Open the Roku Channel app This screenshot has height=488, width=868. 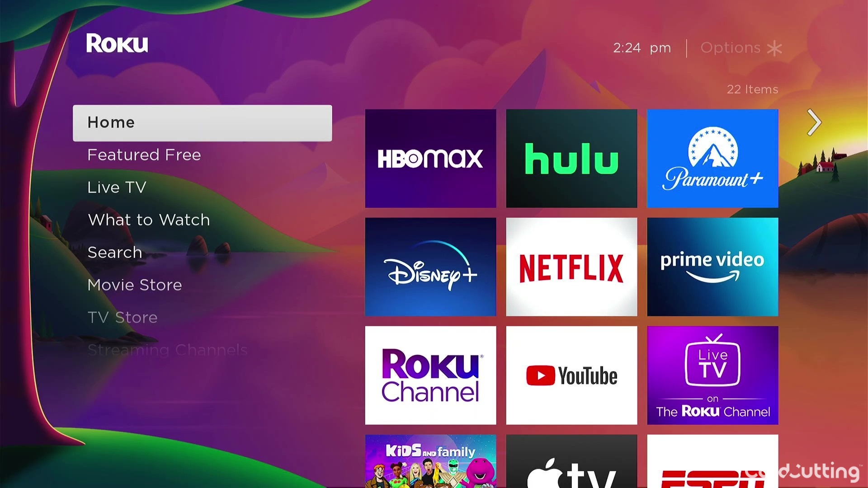[430, 375]
